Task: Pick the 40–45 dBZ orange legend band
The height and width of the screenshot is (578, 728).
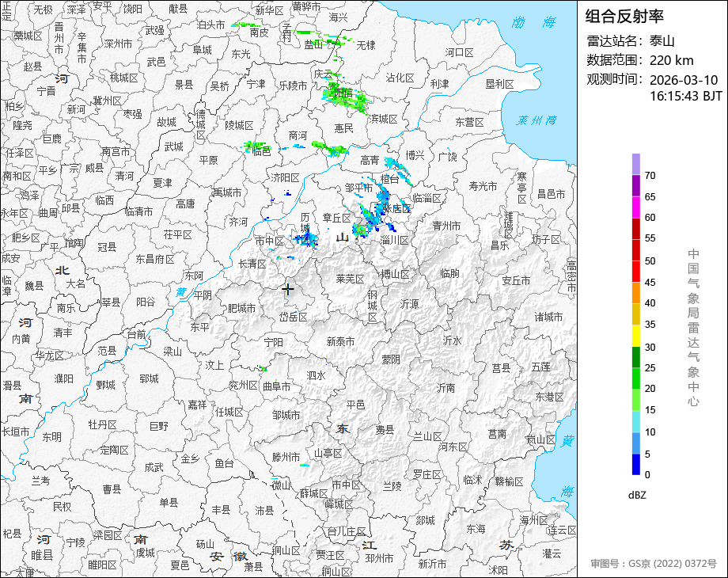Action: click(x=636, y=293)
